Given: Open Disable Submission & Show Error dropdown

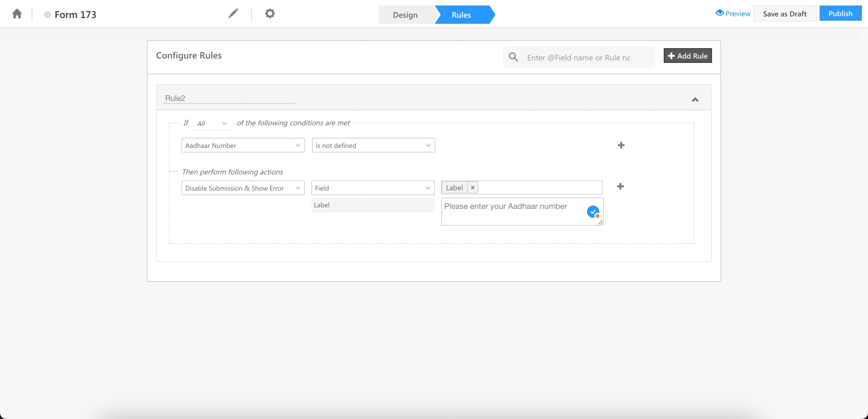Looking at the screenshot, I should tap(243, 188).
